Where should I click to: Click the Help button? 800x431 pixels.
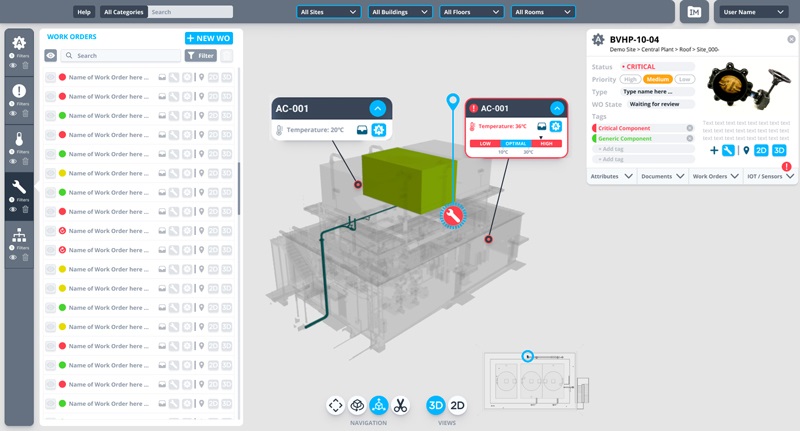point(84,12)
